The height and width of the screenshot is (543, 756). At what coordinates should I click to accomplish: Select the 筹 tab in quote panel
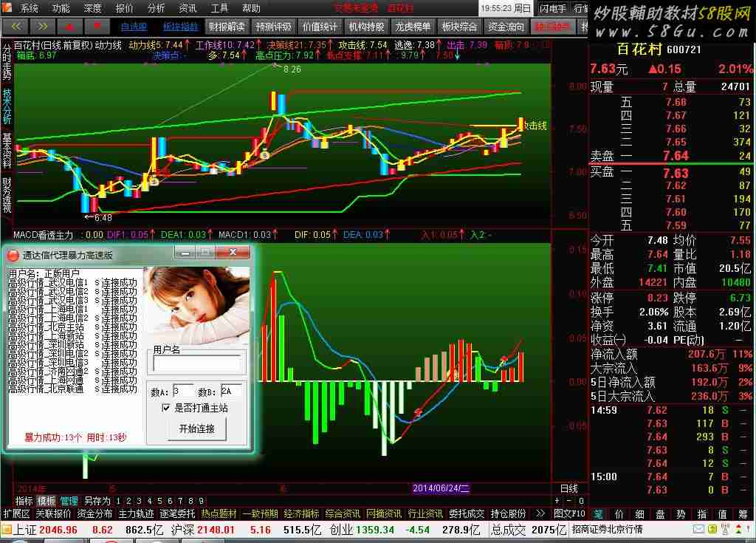pos(743,514)
